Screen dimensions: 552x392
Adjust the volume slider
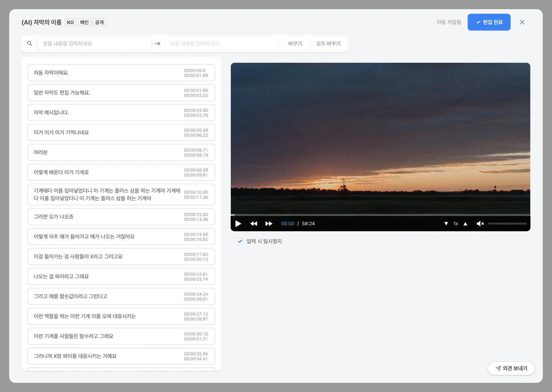507,224
